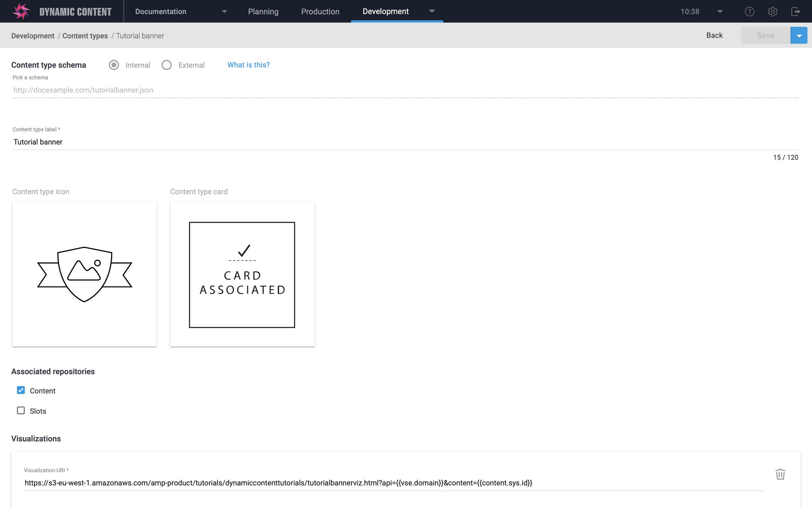The height and width of the screenshot is (508, 812).
Task: Click the banner shield content type icon
Action: (x=85, y=274)
